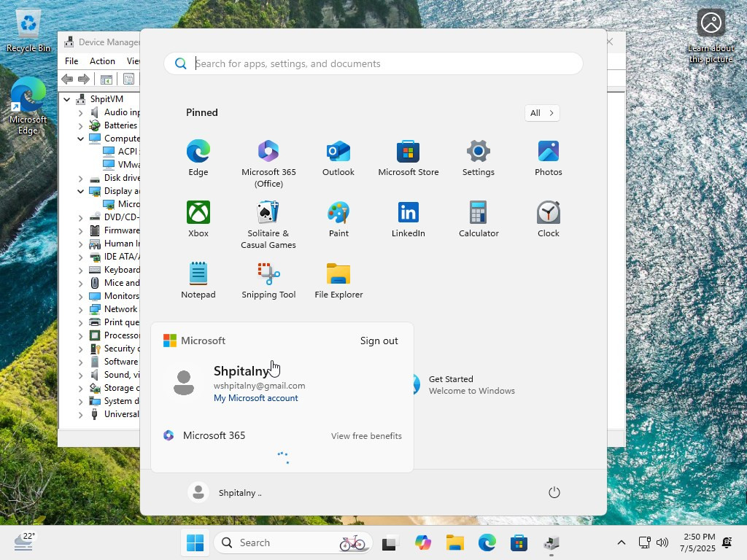Show hidden system tray icons chevron
747x560 pixels.
coord(622,542)
